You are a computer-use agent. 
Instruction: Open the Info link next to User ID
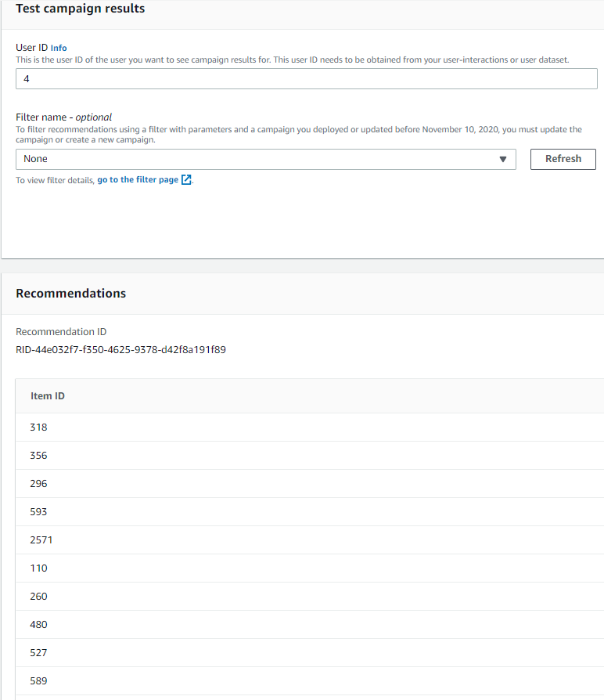click(59, 48)
